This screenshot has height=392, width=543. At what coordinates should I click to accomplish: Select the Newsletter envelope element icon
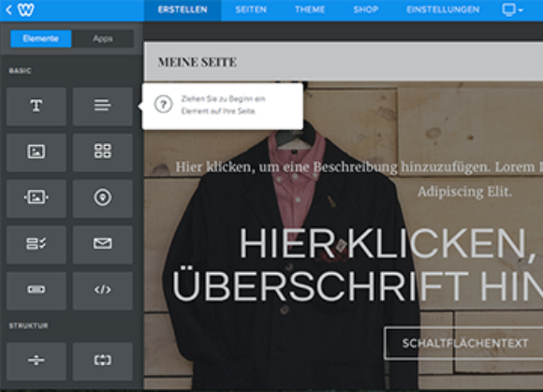[x=102, y=244]
